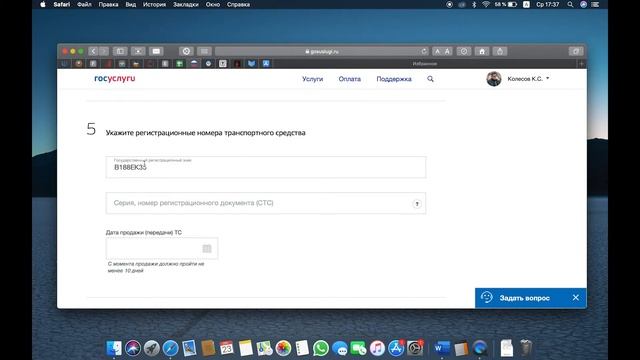Focus the registration plate field with B188EK35

pos(266,167)
